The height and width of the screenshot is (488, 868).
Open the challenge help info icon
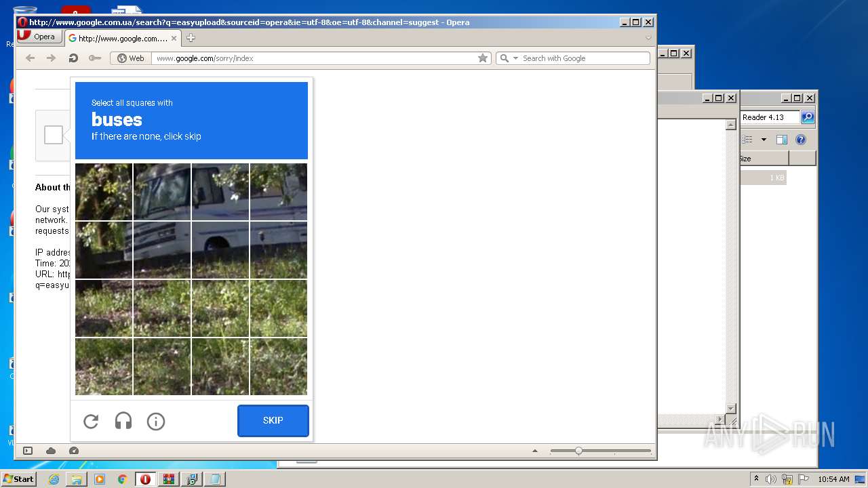coord(156,422)
